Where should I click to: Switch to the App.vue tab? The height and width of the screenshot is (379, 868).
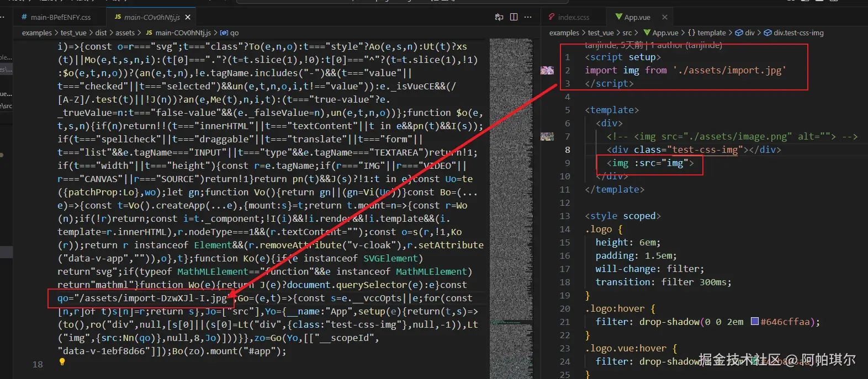tap(637, 17)
